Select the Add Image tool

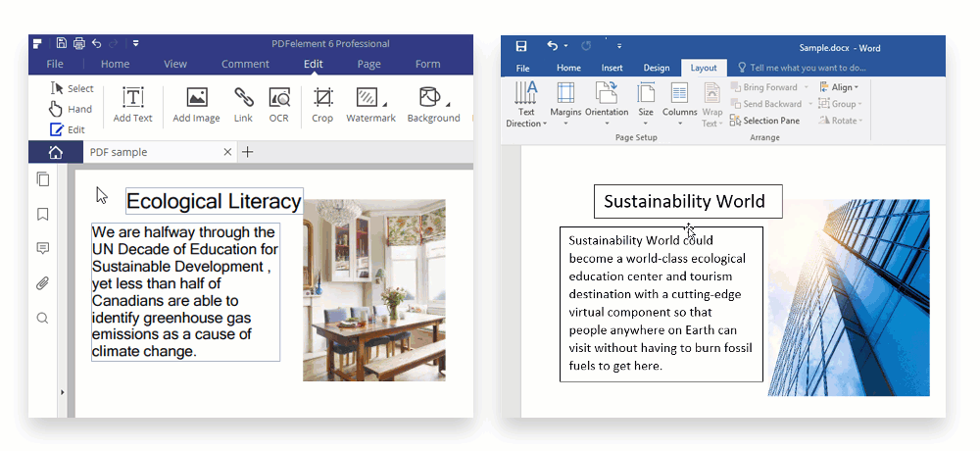tap(196, 105)
